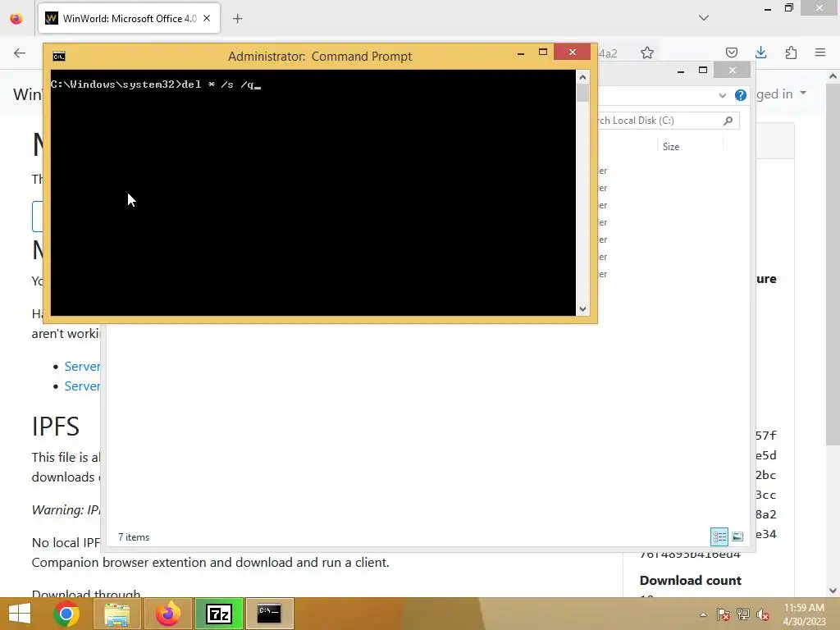840x630 pixels.
Task: Click the webpage vertical scrollbar thumb
Action: [x=833, y=264]
